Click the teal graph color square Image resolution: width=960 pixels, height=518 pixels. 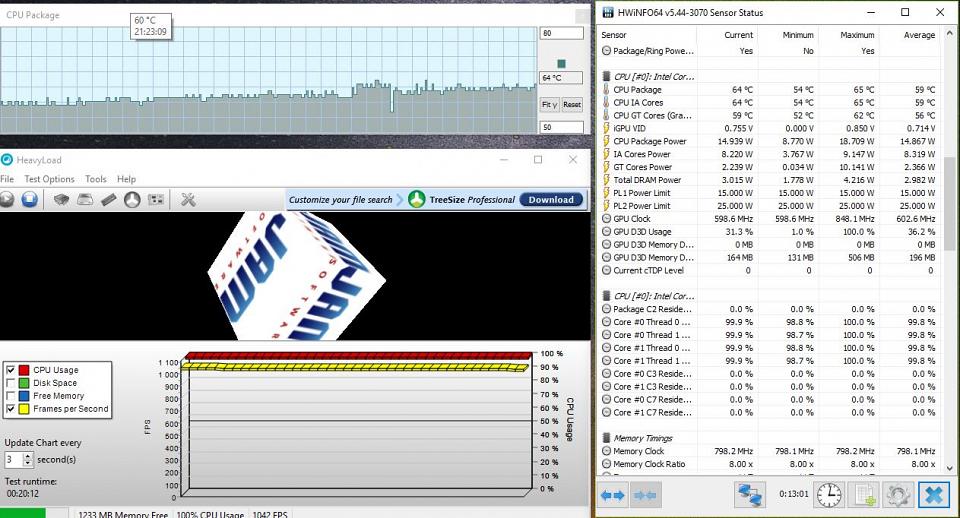[561, 63]
